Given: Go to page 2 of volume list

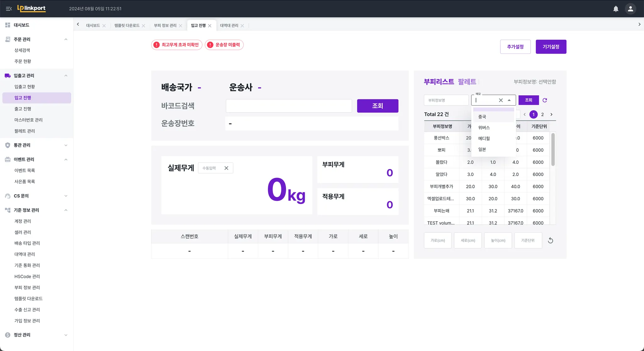Looking at the screenshot, I should click(542, 115).
